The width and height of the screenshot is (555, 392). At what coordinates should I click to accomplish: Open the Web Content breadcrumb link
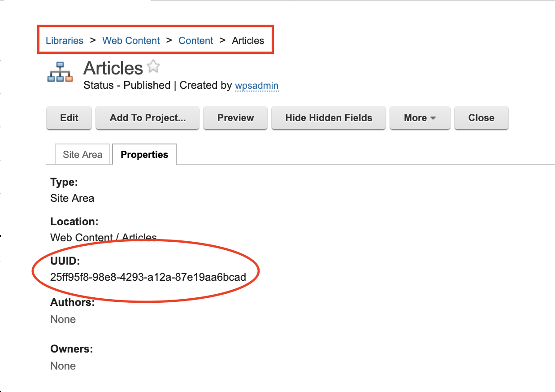[x=131, y=41]
